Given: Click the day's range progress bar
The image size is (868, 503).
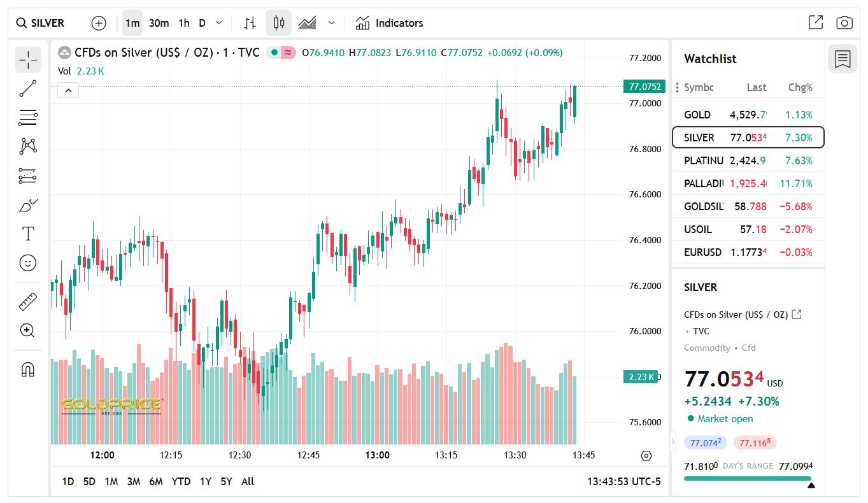Looking at the screenshot, I should [748, 478].
